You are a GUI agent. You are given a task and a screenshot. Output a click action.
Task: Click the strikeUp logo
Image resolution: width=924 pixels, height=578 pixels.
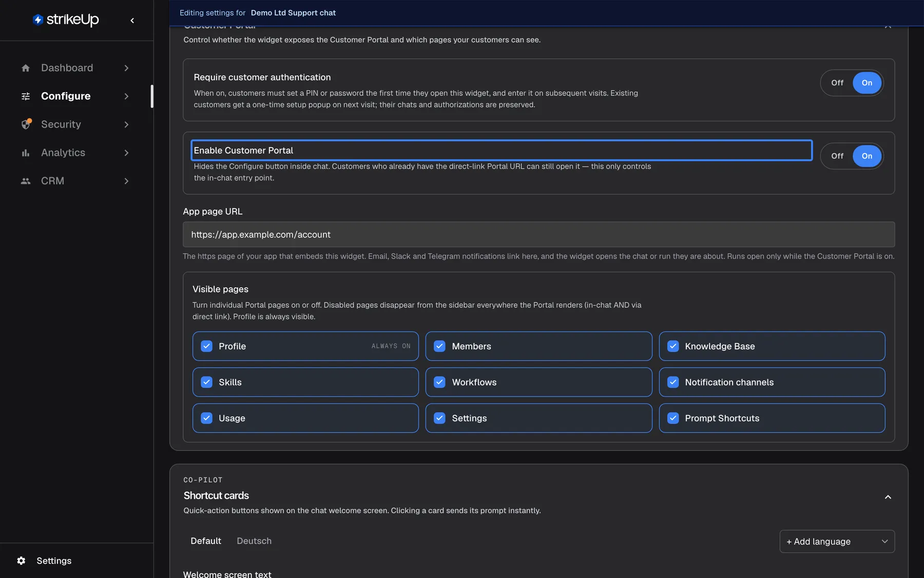[x=66, y=20]
